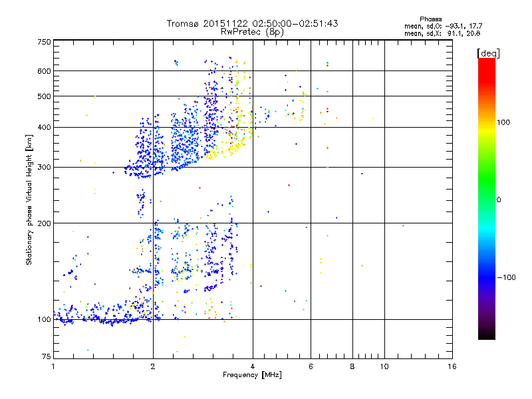This screenshot has height=399, width=532.
Task: Click the plot title 'Tromsø 20151122 02:50:00-02:51:43'
Action: coord(253,23)
